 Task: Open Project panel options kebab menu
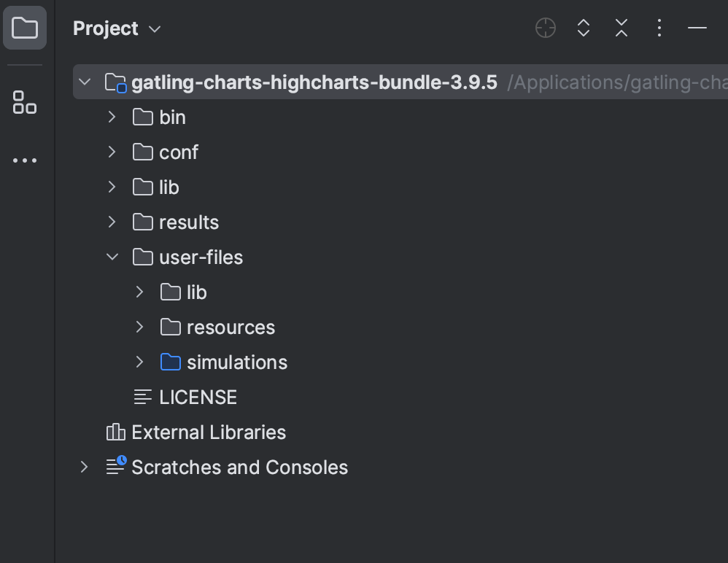[659, 28]
